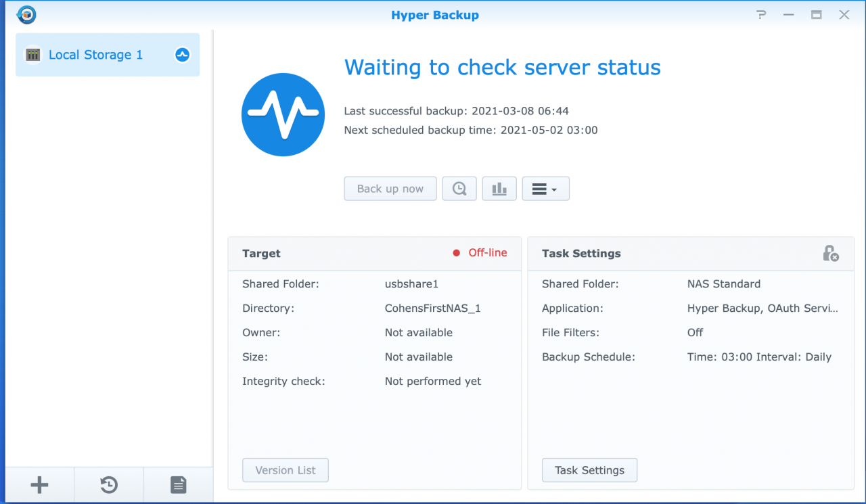Open the Version List button

pos(286,470)
